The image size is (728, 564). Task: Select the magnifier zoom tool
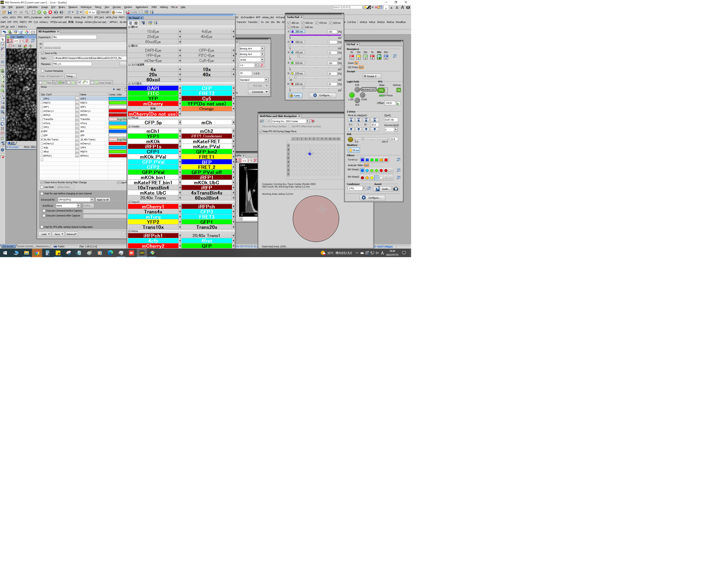pyautogui.click(x=3, y=44)
